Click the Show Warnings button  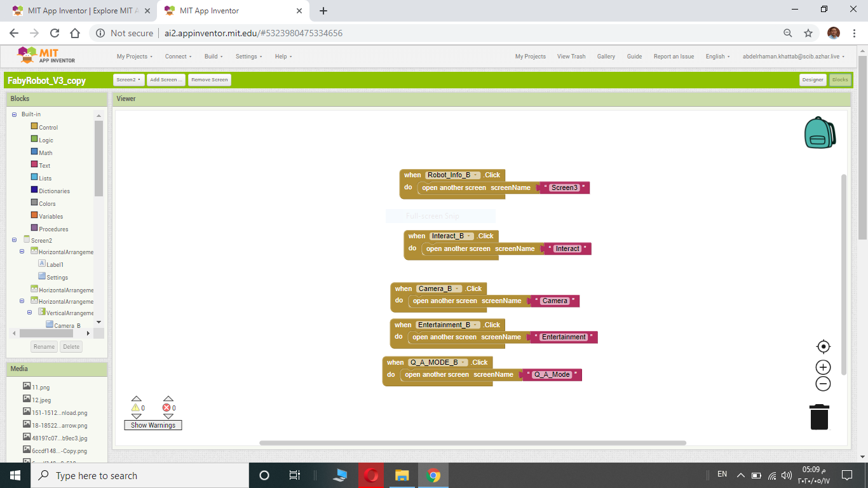click(153, 425)
